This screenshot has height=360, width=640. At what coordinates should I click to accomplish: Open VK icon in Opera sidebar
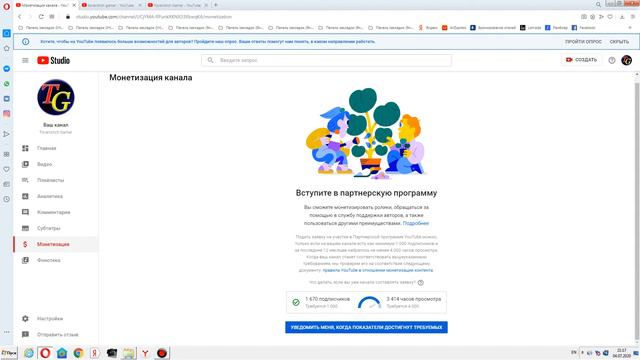7,99
